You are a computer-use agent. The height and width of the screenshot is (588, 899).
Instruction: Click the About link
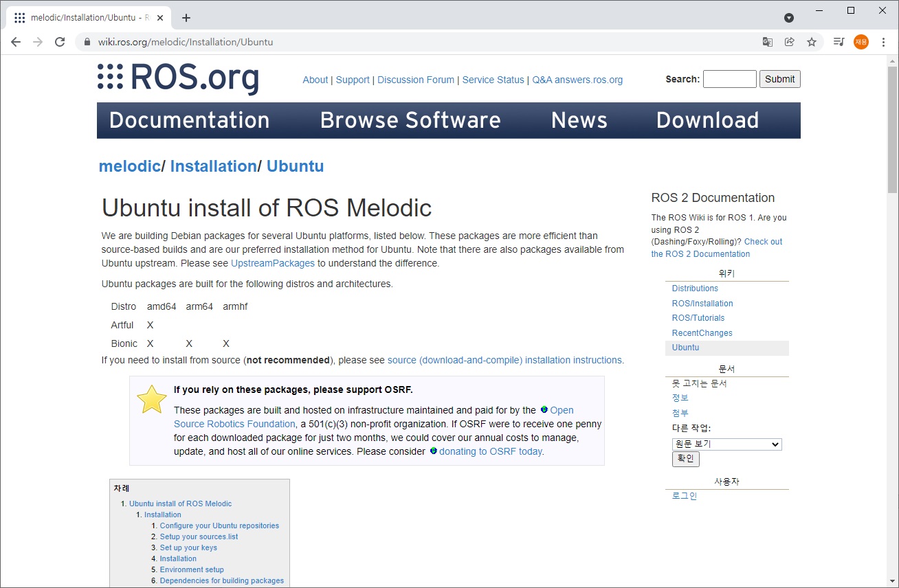click(315, 80)
